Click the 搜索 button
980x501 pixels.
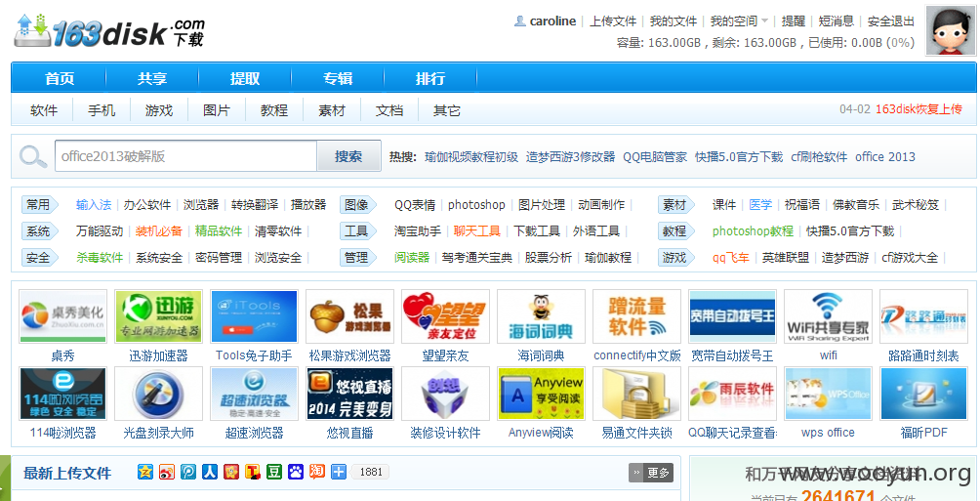[x=348, y=155]
